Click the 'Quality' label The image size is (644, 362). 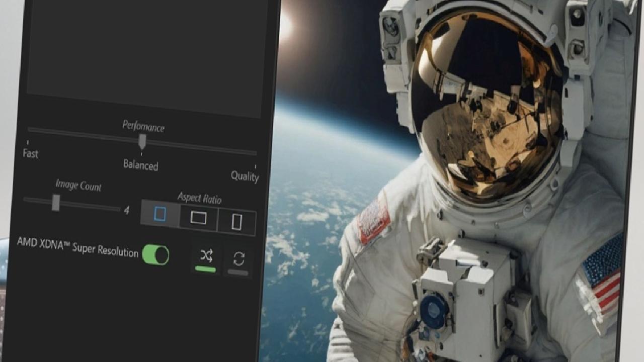(x=245, y=176)
